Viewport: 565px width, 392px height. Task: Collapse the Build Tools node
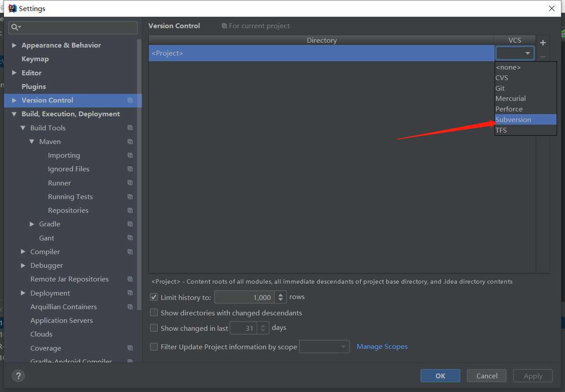23,128
